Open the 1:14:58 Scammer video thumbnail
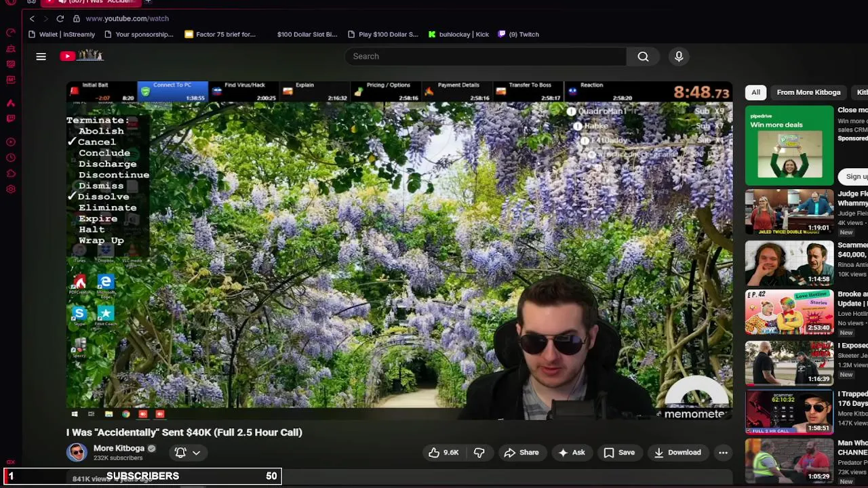The width and height of the screenshot is (868, 488). point(789,262)
